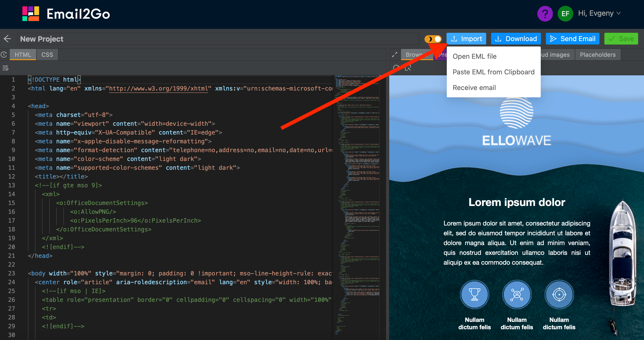The image size is (644, 340).
Task: Click the redo icon in preview toolbar
Action: pyautogui.click(x=396, y=68)
